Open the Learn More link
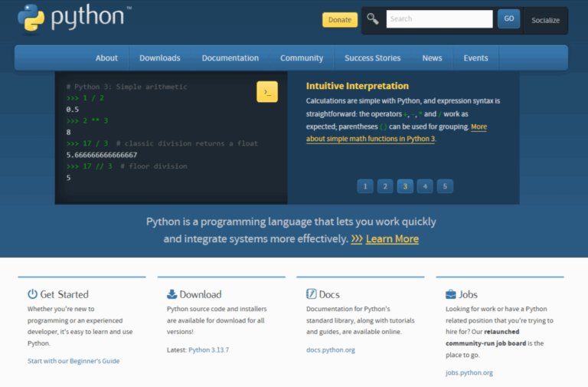Viewport: 588px width, 387px height. coord(392,239)
